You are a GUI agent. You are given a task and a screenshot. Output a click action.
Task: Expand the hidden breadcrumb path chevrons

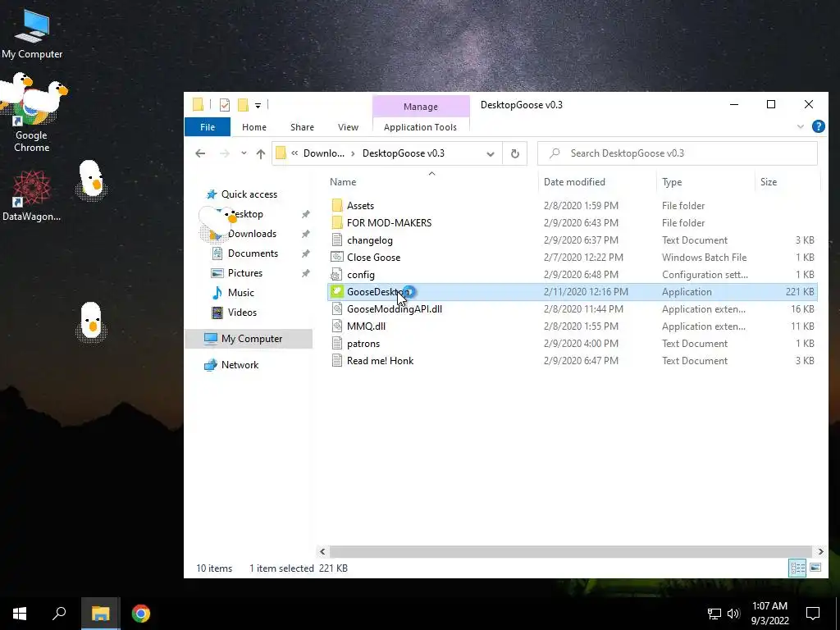click(294, 153)
